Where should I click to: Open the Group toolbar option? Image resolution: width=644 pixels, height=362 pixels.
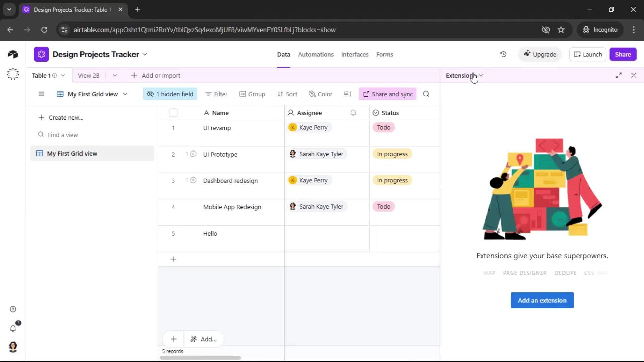pos(252,94)
